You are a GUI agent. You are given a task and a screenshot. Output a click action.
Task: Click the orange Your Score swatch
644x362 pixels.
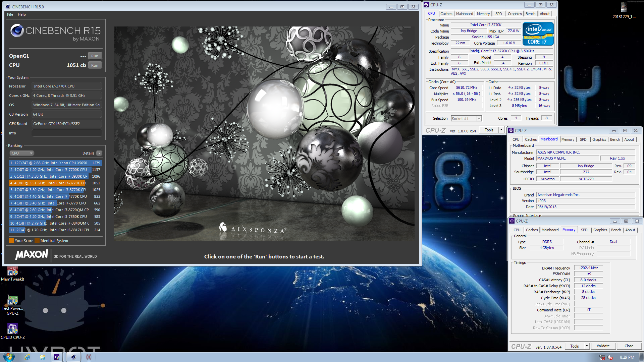11,241
